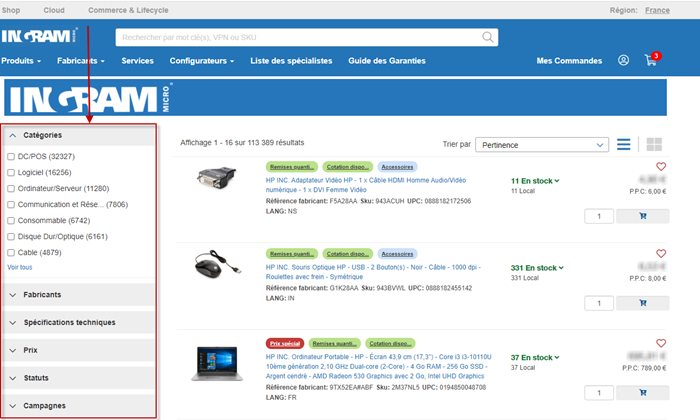
Task: Open the HP video adapter thumbnail
Action: [217, 178]
